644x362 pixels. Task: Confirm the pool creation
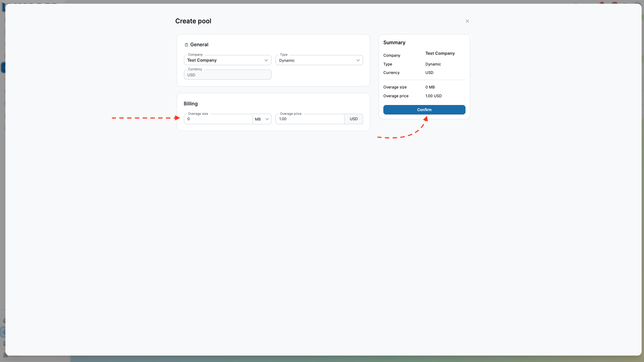pyautogui.click(x=424, y=110)
